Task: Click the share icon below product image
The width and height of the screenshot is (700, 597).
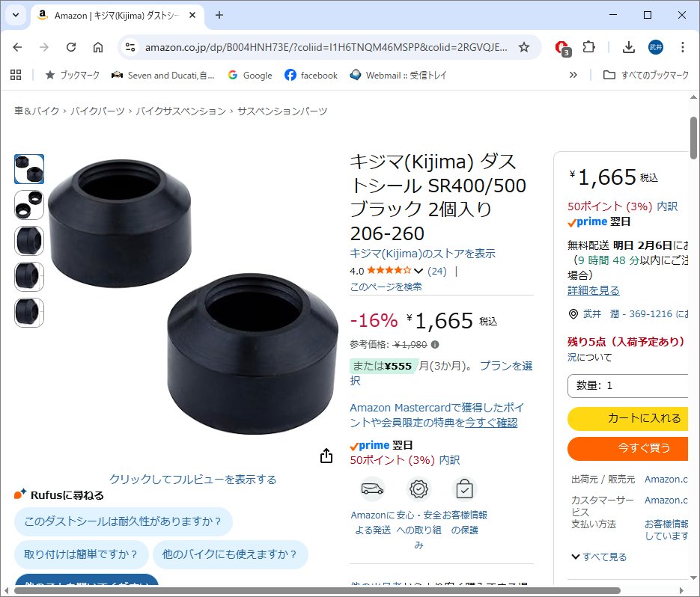Action: tap(326, 456)
